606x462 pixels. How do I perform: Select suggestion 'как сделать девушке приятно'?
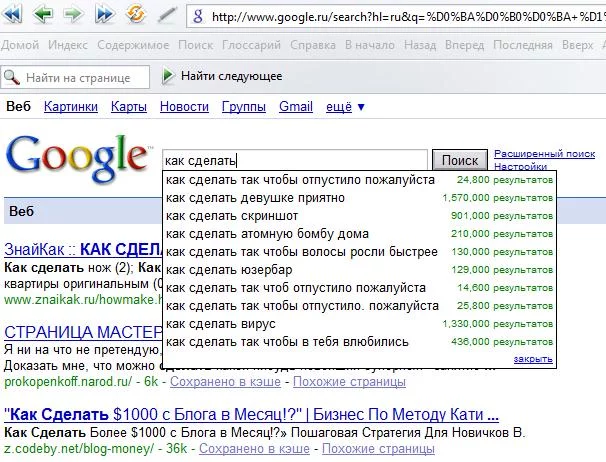coord(359,198)
